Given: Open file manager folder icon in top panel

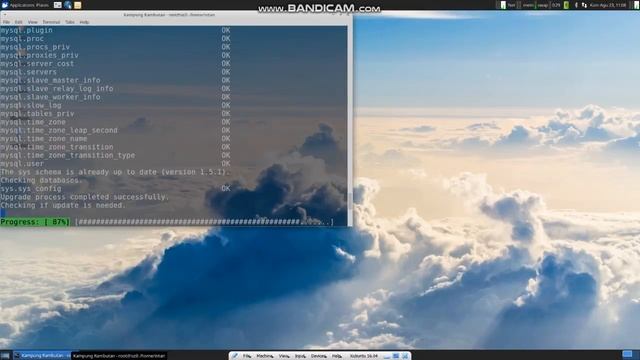Looking at the screenshot, I should pyautogui.click(x=78, y=5).
